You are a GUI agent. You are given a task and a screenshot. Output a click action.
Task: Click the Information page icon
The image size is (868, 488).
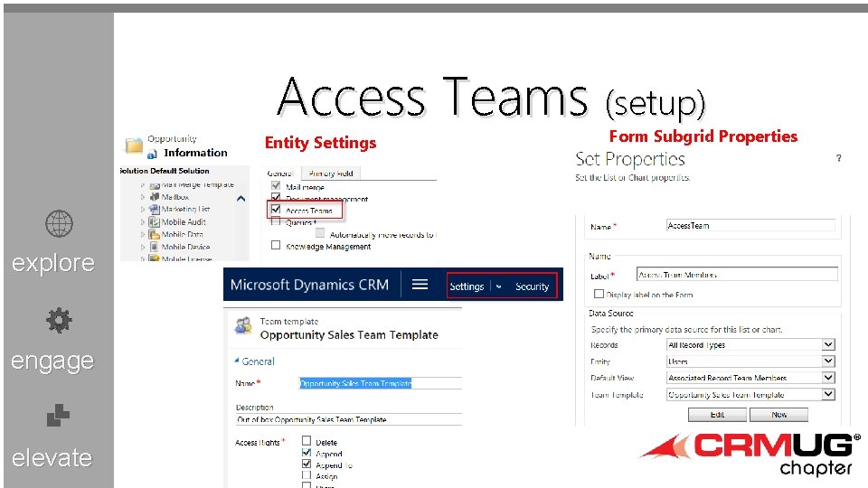(152, 155)
